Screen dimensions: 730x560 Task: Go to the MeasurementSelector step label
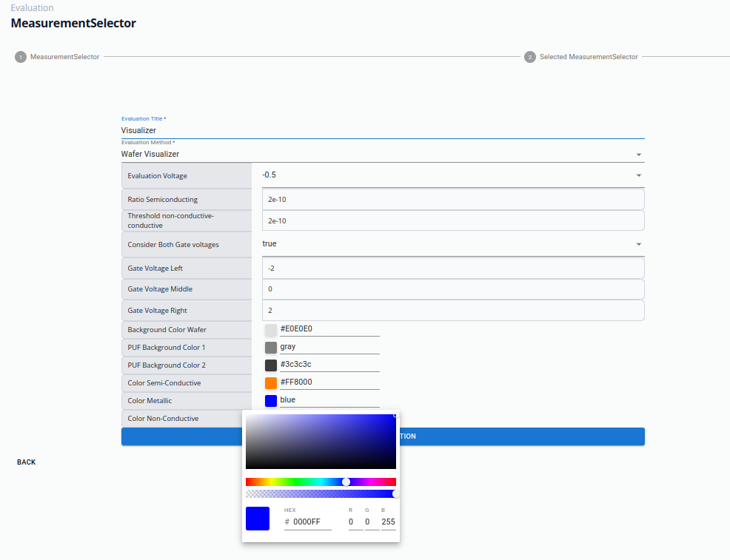click(x=64, y=57)
